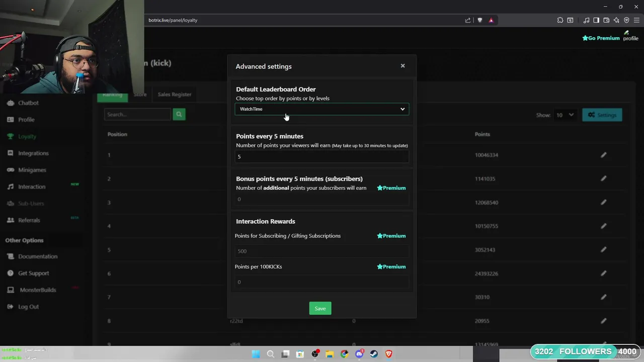Open the Brave Rewards triangle icon
The image size is (644, 362).
click(x=491, y=20)
